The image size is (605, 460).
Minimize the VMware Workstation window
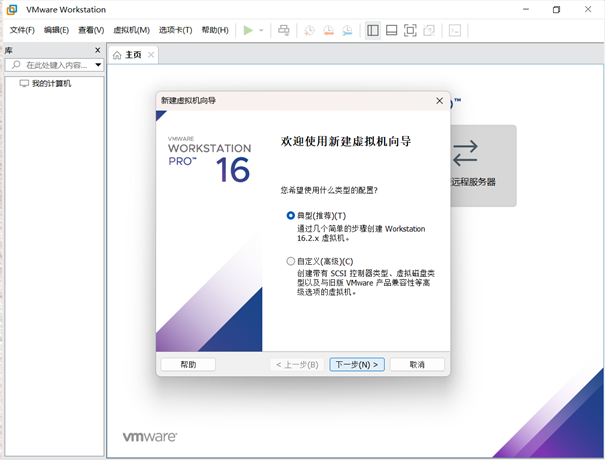coord(526,9)
